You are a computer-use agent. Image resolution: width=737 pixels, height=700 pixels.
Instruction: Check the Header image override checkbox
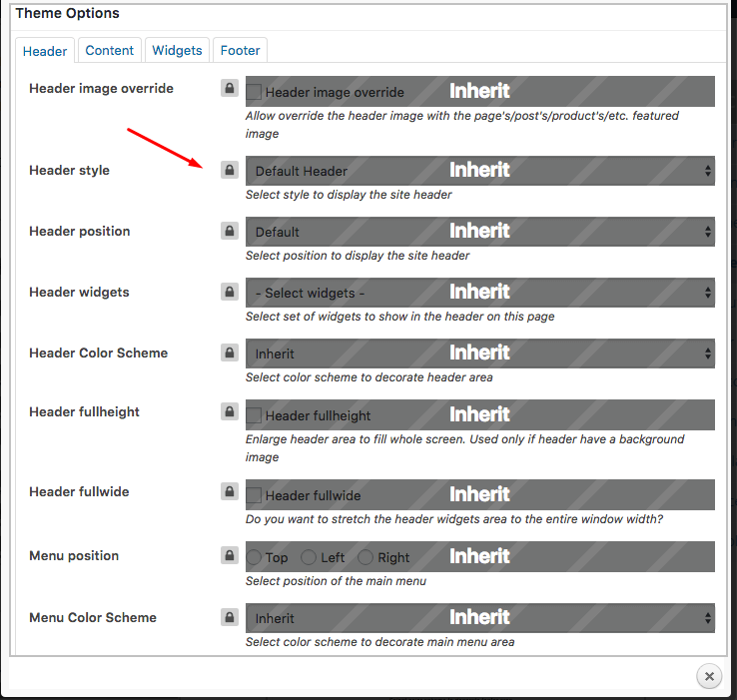pos(254,92)
